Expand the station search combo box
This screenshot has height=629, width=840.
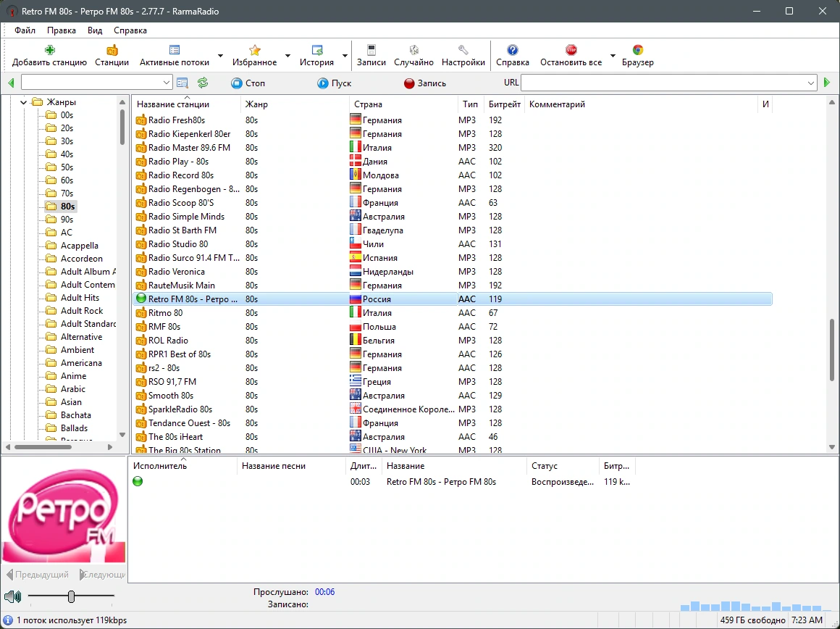166,83
